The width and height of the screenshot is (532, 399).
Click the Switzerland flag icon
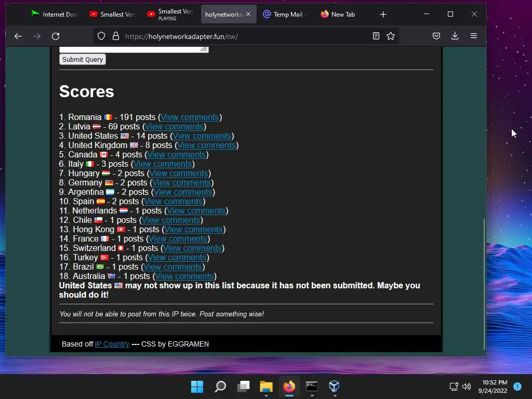121,248
